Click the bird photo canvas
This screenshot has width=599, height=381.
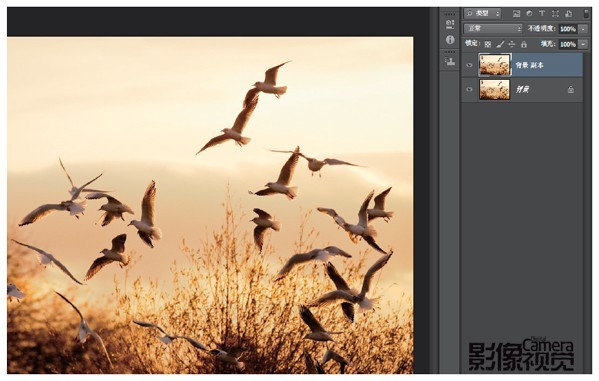pos(210,205)
